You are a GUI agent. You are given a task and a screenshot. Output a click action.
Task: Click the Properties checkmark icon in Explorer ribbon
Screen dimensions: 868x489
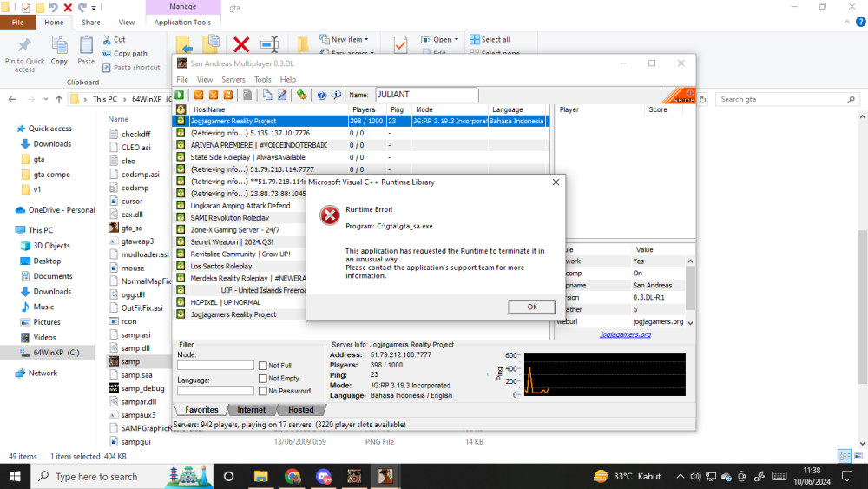click(400, 44)
